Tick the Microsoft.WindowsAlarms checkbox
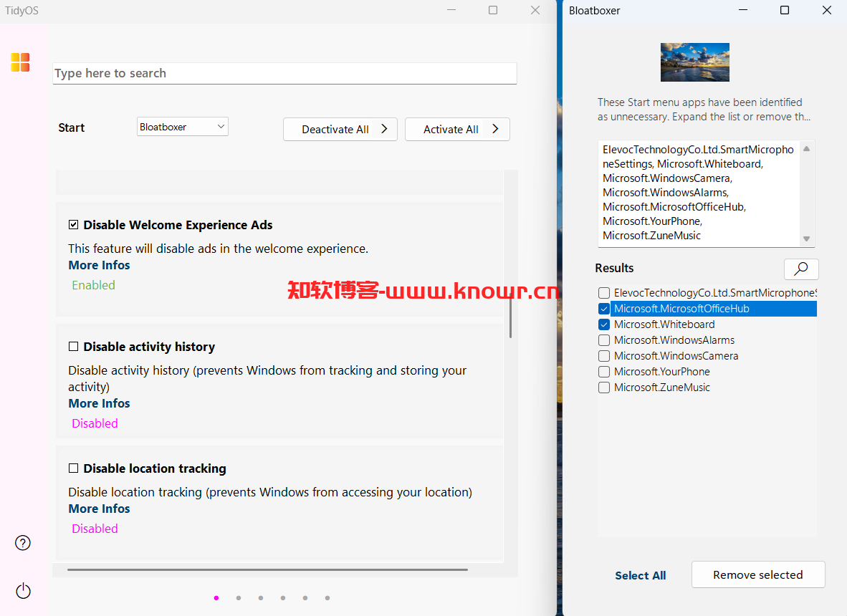The height and width of the screenshot is (616, 847). [604, 340]
